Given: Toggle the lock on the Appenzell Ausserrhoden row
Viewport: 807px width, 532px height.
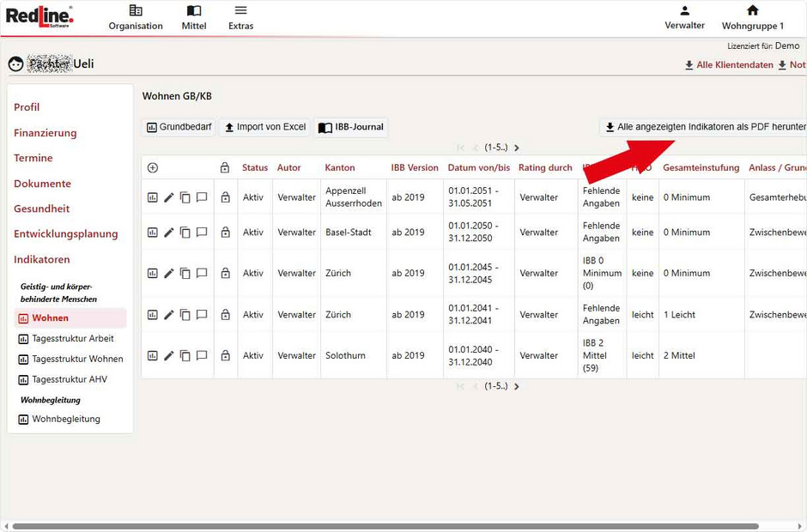Looking at the screenshot, I should (x=225, y=197).
